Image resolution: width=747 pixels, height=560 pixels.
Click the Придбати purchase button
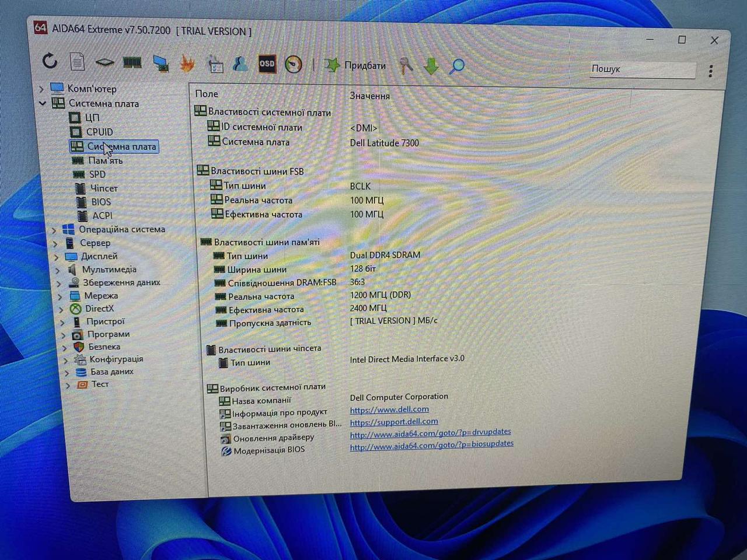coord(355,65)
